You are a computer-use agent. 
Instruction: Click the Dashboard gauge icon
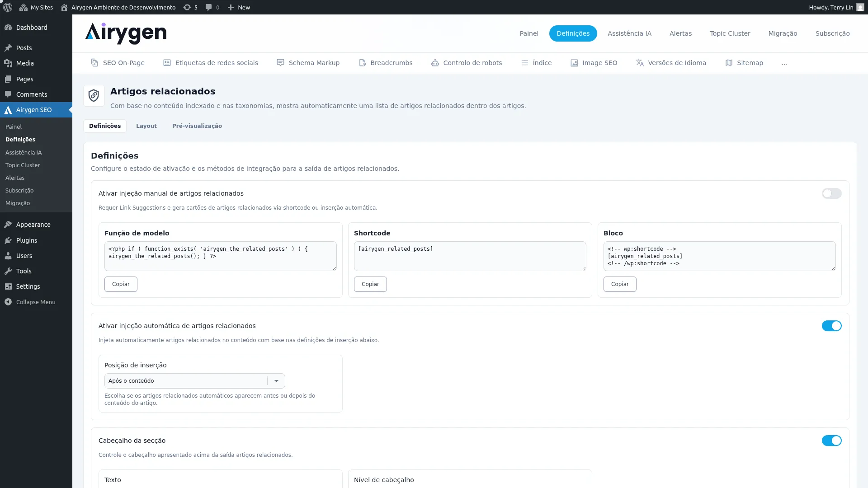coord(8,28)
